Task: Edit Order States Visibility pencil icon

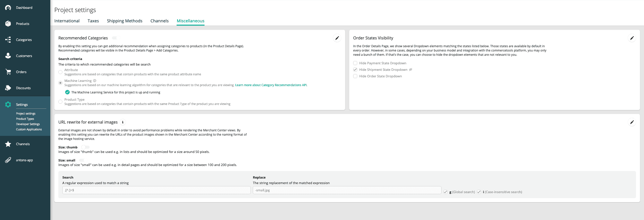Action: (632, 38)
